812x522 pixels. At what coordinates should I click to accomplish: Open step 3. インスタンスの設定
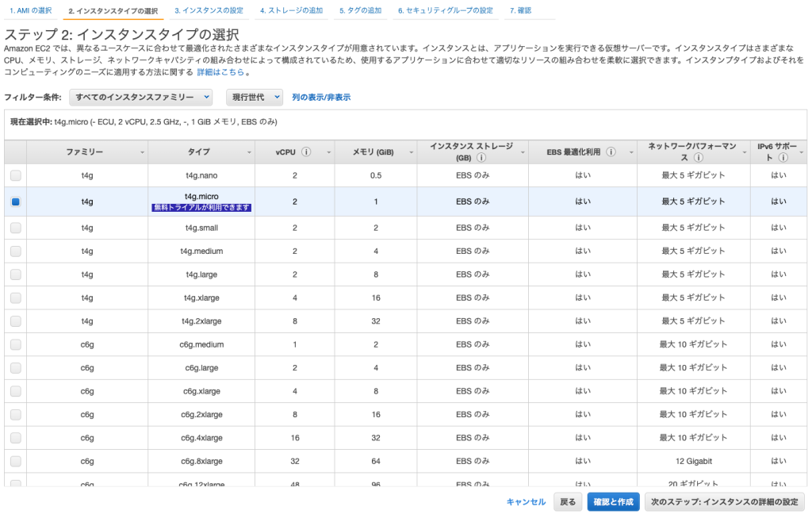[x=209, y=10]
